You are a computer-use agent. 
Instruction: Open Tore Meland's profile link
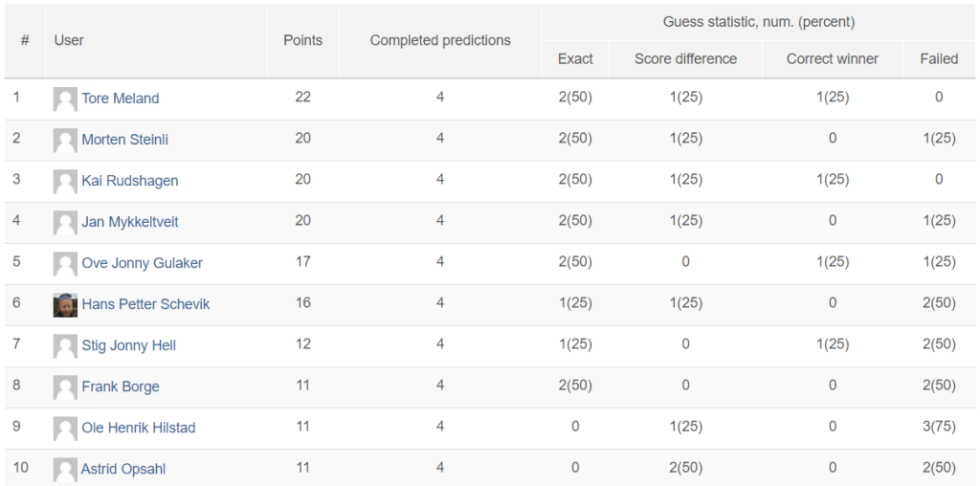120,99
